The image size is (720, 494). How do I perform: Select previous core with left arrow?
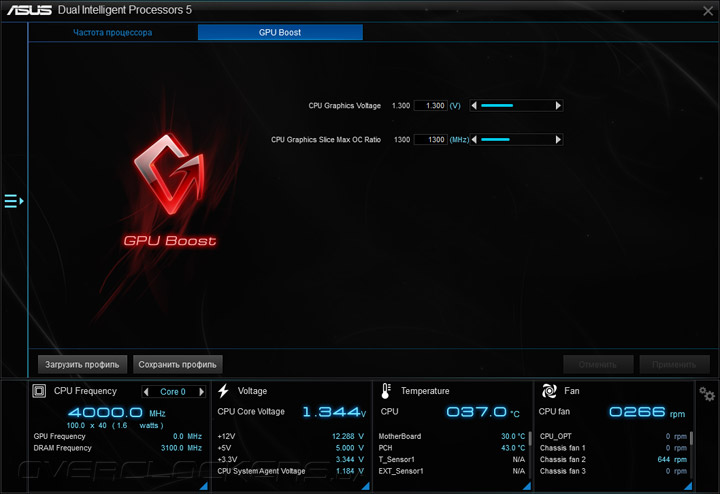click(x=146, y=392)
